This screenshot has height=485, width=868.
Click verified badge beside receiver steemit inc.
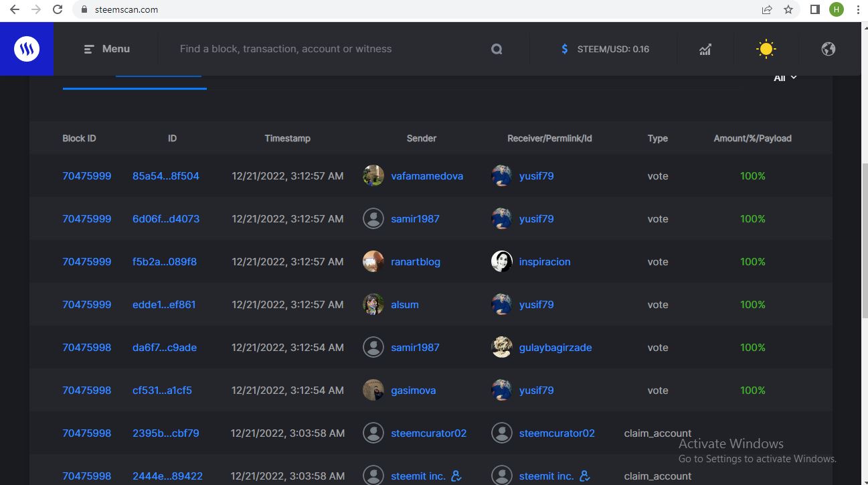(x=585, y=476)
